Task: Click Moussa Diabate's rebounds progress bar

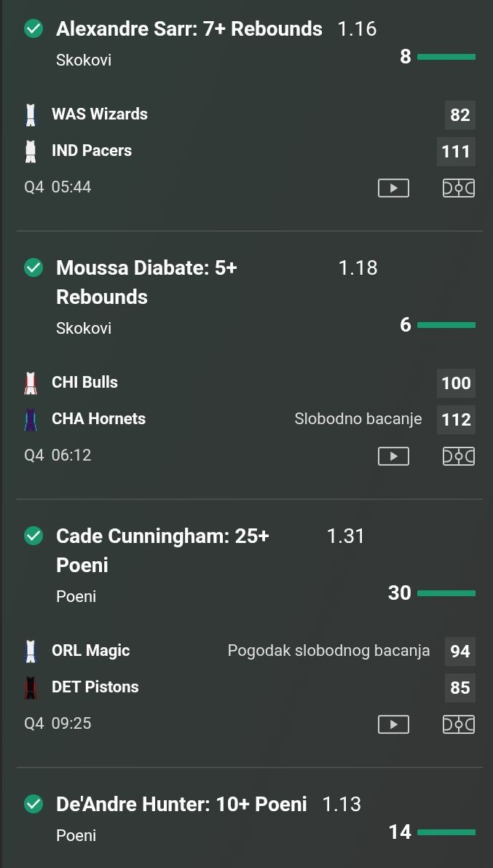Action: [x=446, y=325]
